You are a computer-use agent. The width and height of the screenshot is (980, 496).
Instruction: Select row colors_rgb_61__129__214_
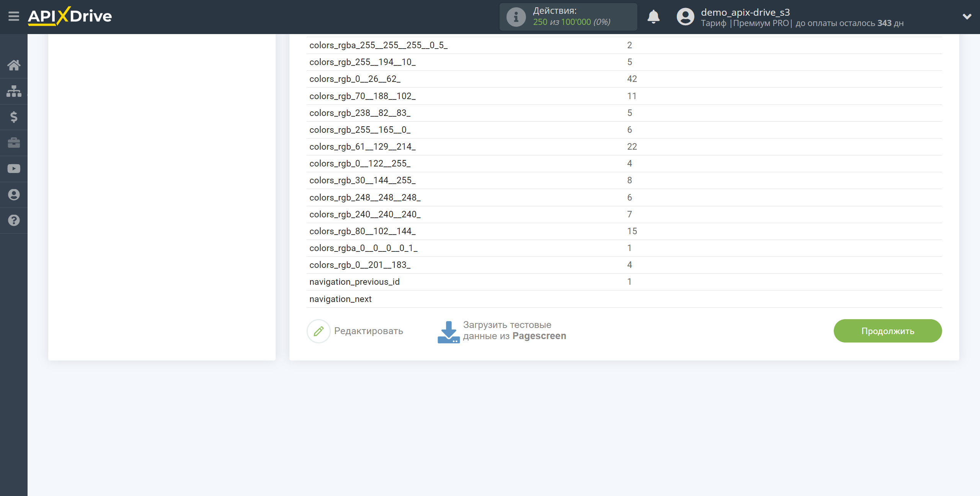coord(624,147)
